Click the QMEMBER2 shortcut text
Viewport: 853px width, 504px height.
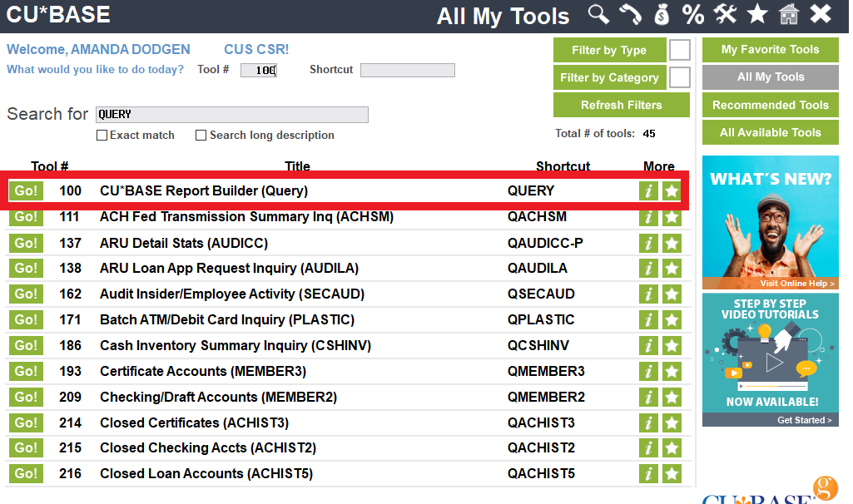tap(546, 398)
